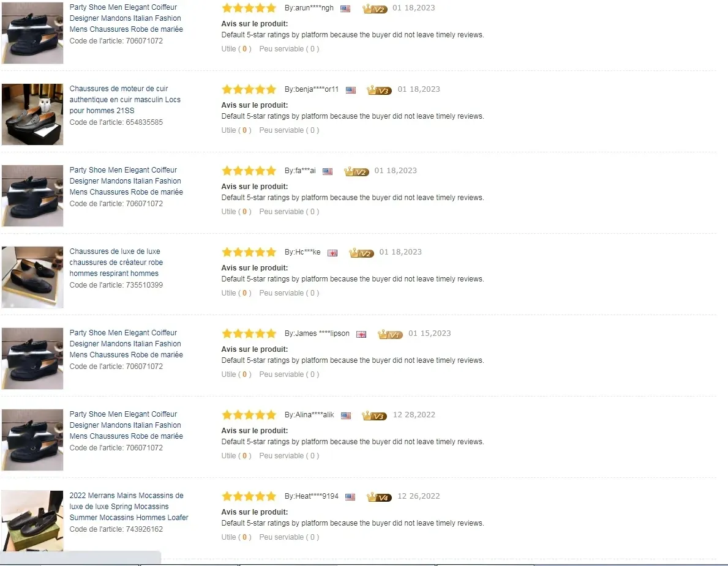
Task: Click the V3 crown badge for benja****or11
Action: coord(380,90)
